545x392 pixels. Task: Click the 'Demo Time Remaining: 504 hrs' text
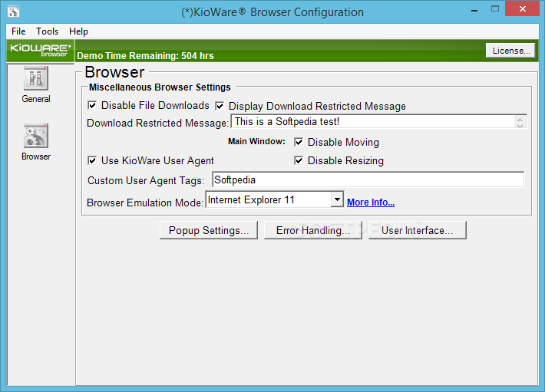coord(145,55)
